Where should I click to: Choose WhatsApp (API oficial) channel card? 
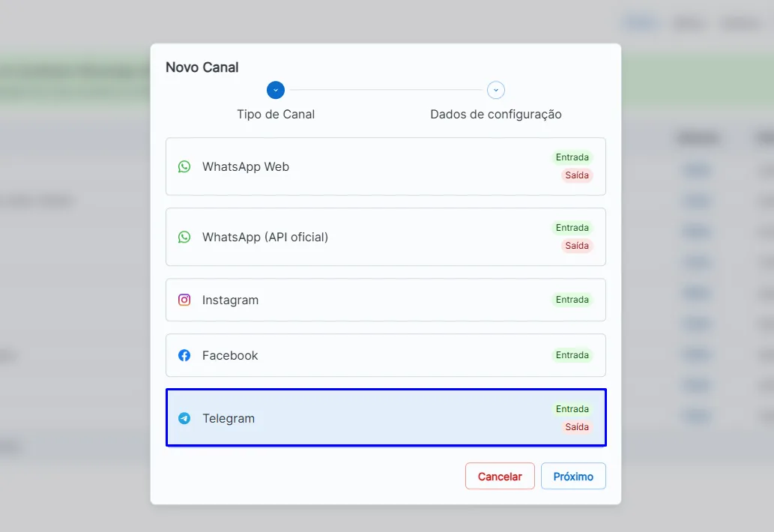(386, 238)
